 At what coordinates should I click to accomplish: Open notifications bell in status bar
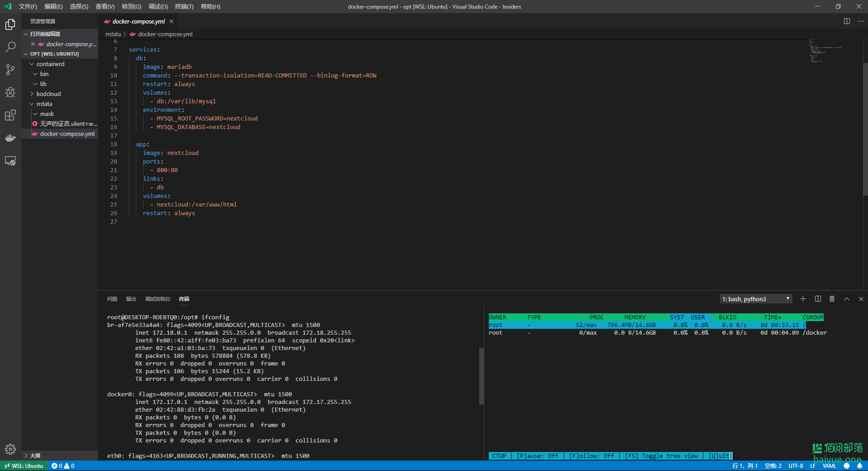[x=859, y=466]
